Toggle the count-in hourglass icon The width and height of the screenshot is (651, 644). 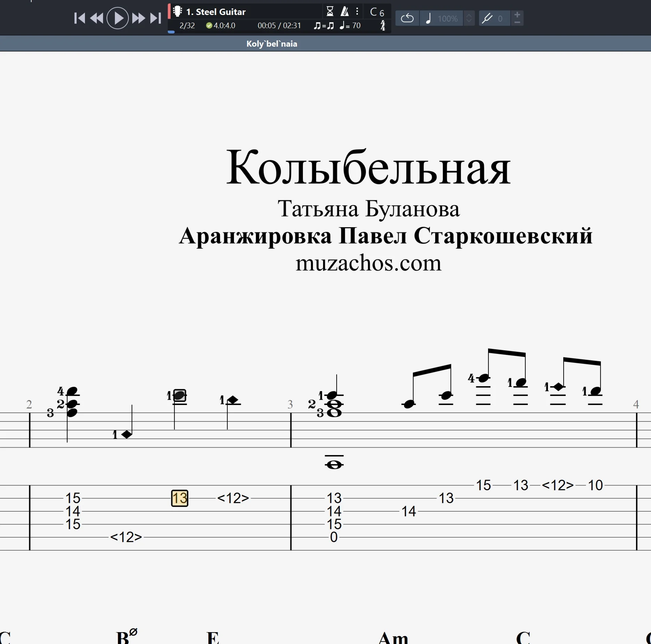330,12
